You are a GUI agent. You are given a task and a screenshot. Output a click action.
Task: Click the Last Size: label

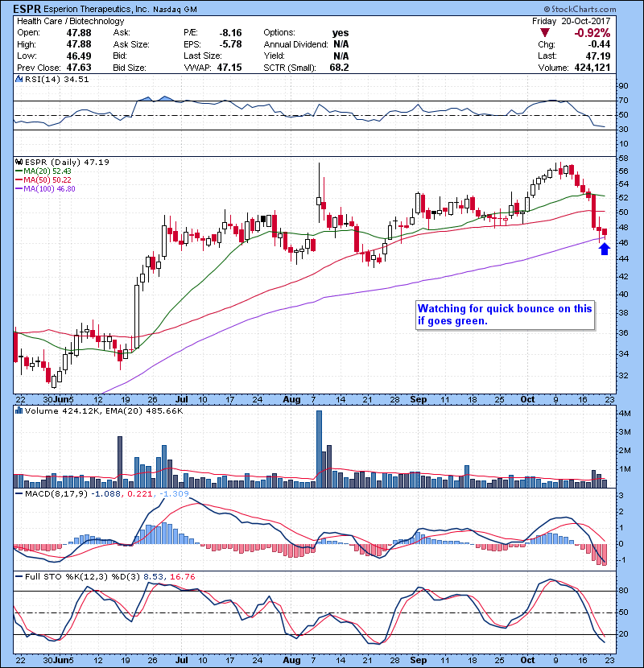click(x=202, y=56)
